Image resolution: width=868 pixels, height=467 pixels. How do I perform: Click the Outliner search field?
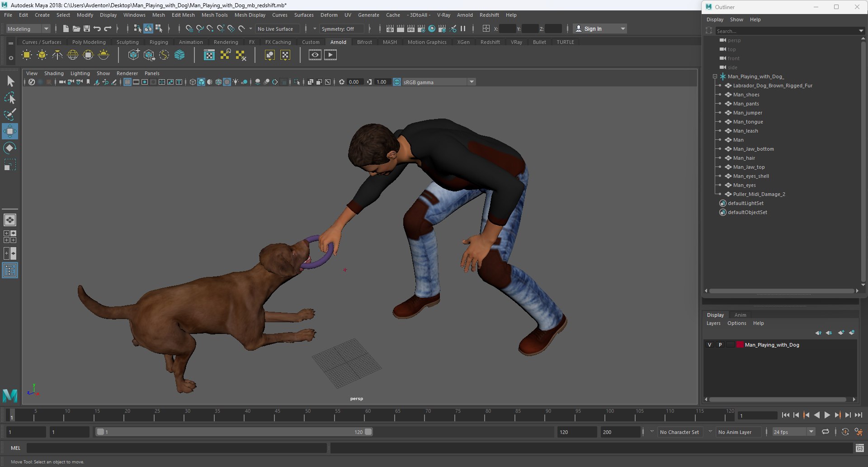[787, 31]
